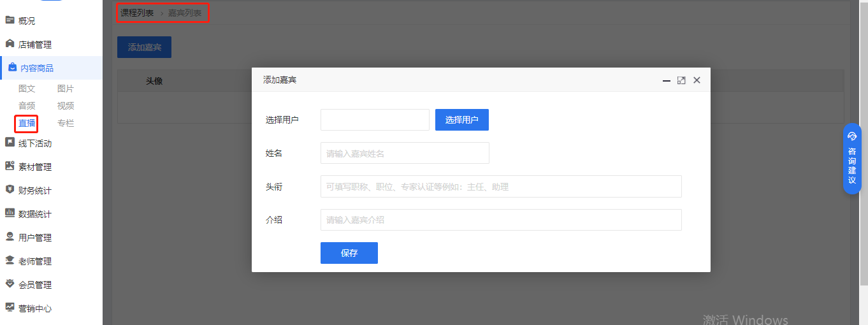
Task: Open 专栏 submenu item
Action: pos(66,123)
